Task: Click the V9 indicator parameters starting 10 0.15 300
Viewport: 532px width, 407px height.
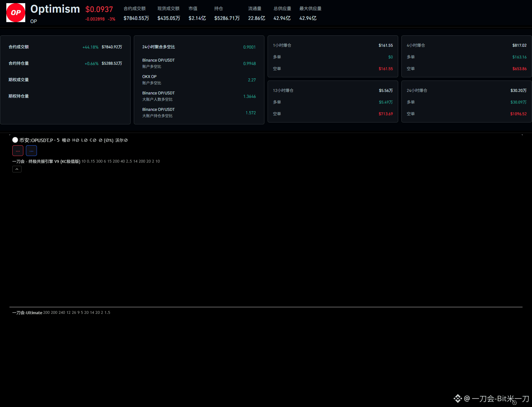Action: [x=121, y=161]
